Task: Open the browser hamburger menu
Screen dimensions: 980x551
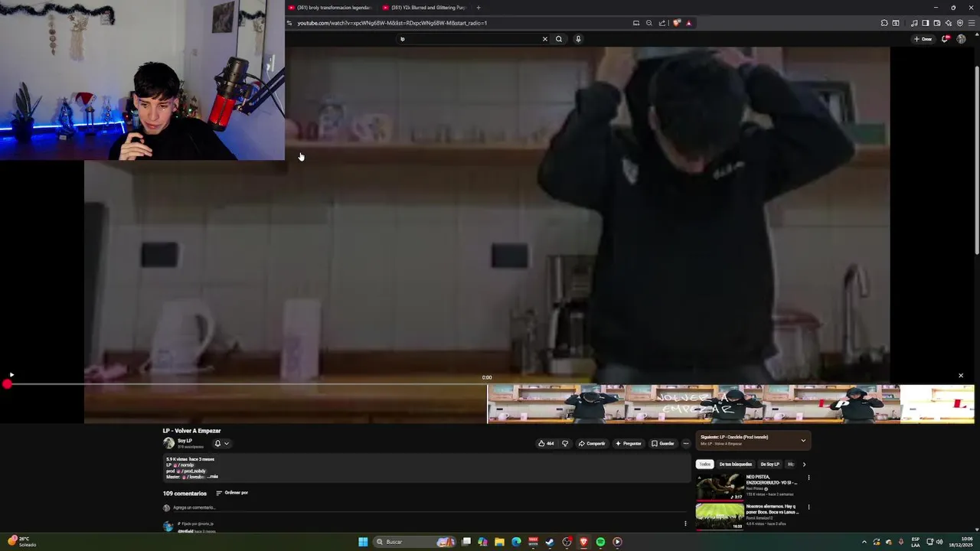Action: pos(972,23)
